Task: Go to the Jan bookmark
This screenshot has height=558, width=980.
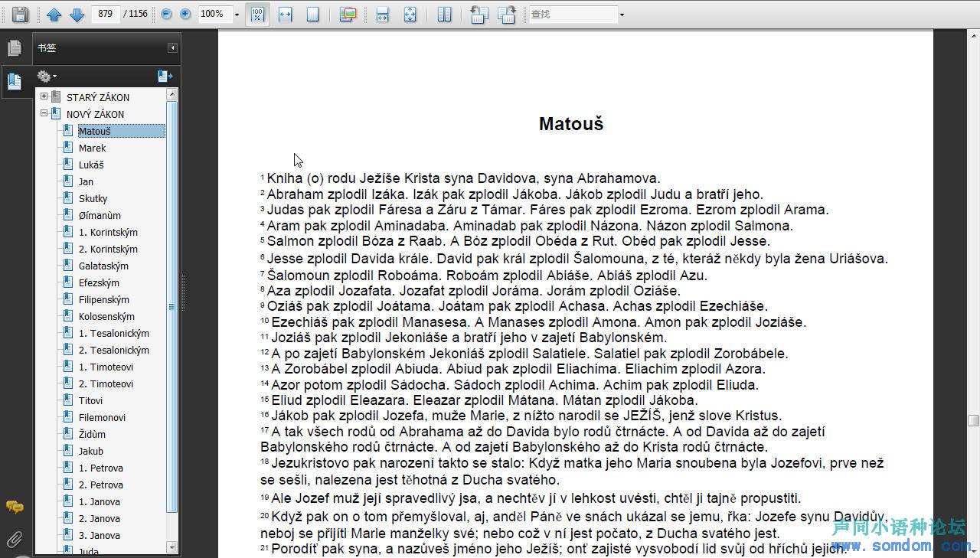Action: click(x=86, y=181)
